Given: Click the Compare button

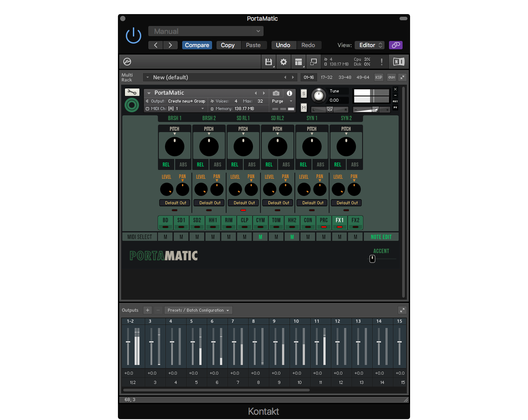Looking at the screenshot, I should (197, 45).
